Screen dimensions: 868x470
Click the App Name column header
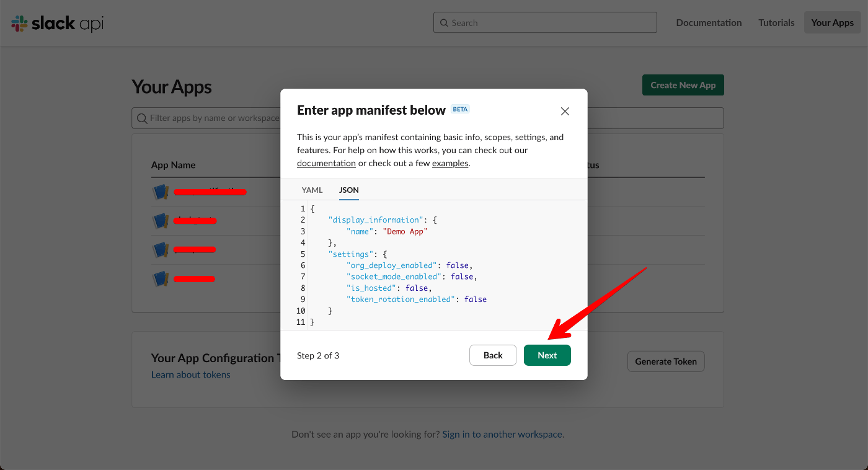(x=174, y=165)
